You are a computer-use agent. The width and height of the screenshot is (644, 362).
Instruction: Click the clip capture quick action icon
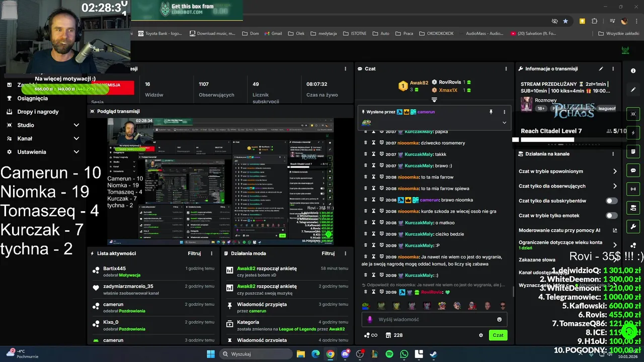click(633, 114)
